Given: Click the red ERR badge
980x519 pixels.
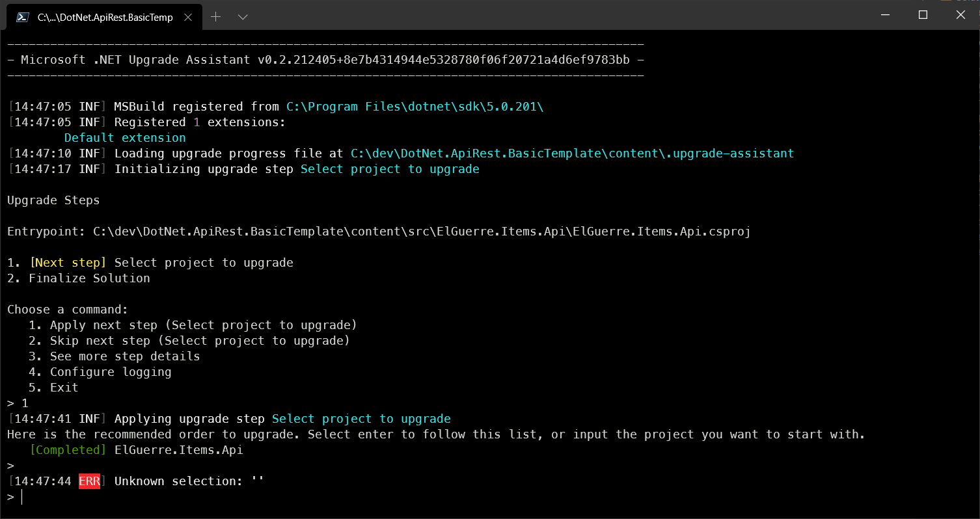Looking at the screenshot, I should 89,481.
